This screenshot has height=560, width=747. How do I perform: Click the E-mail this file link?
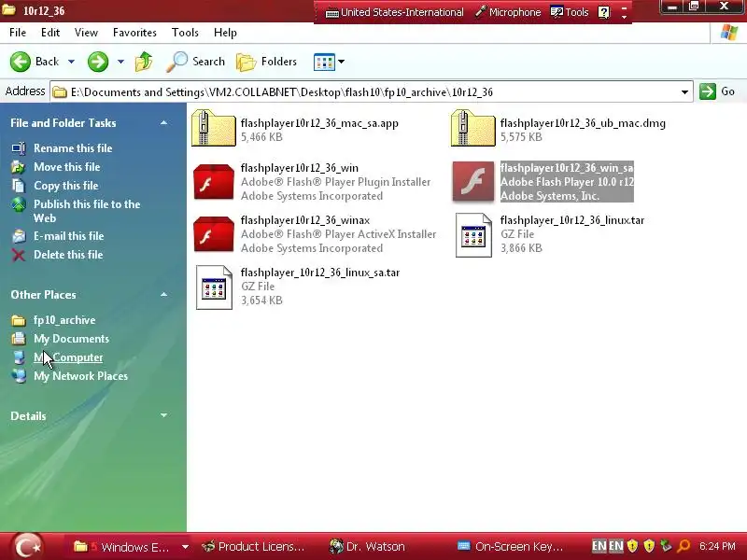point(68,236)
